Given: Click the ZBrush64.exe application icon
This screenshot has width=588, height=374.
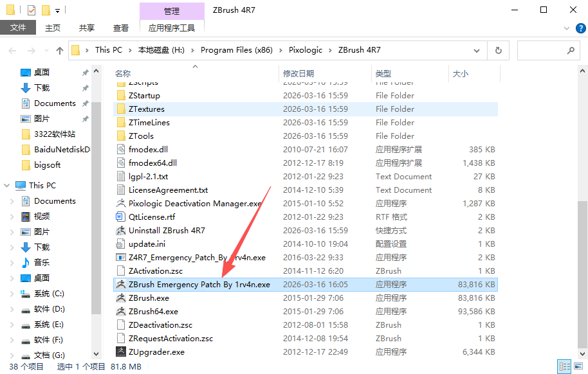Looking at the screenshot, I should (x=121, y=312).
